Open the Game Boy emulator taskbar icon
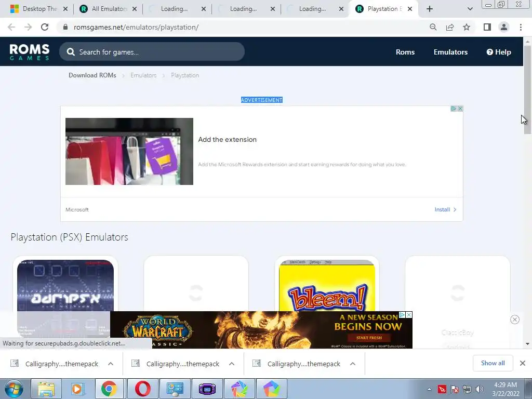 207,389
